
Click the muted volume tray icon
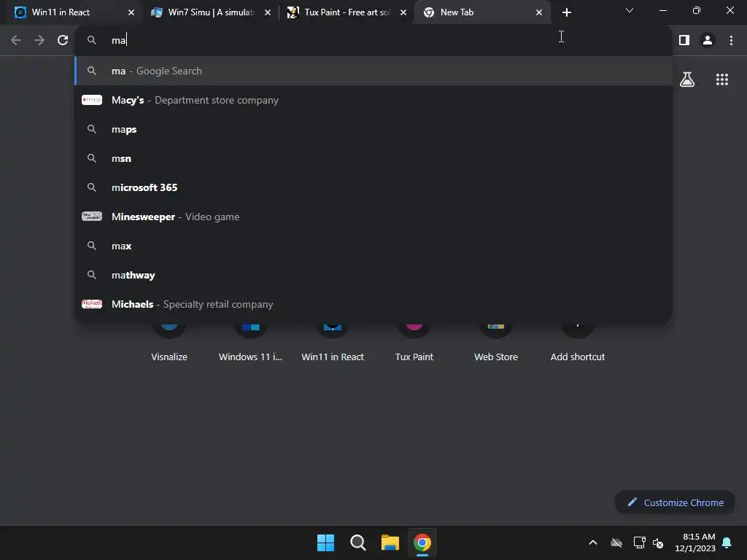[x=658, y=542]
